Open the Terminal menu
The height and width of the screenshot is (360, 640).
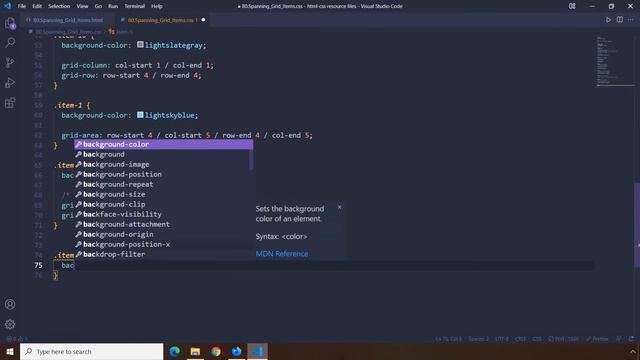click(x=134, y=6)
